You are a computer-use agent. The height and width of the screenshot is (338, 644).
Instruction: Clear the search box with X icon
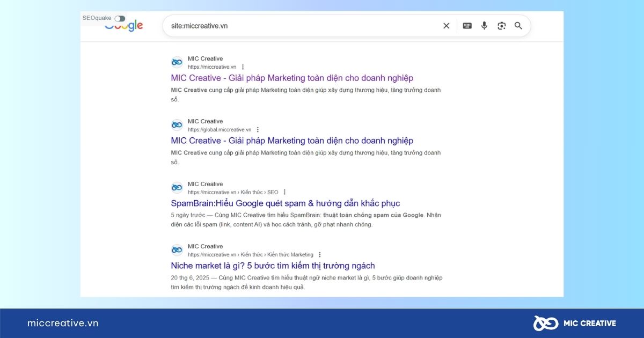[x=446, y=26]
